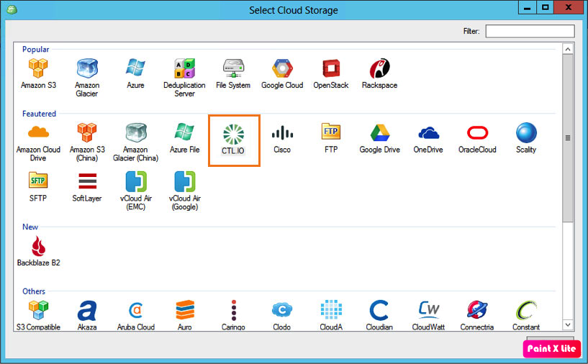Select CloudA storage icon

331,309
